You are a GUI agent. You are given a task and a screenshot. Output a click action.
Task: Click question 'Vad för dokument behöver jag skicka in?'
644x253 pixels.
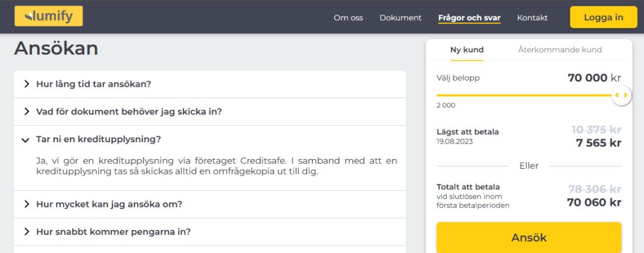click(x=129, y=112)
